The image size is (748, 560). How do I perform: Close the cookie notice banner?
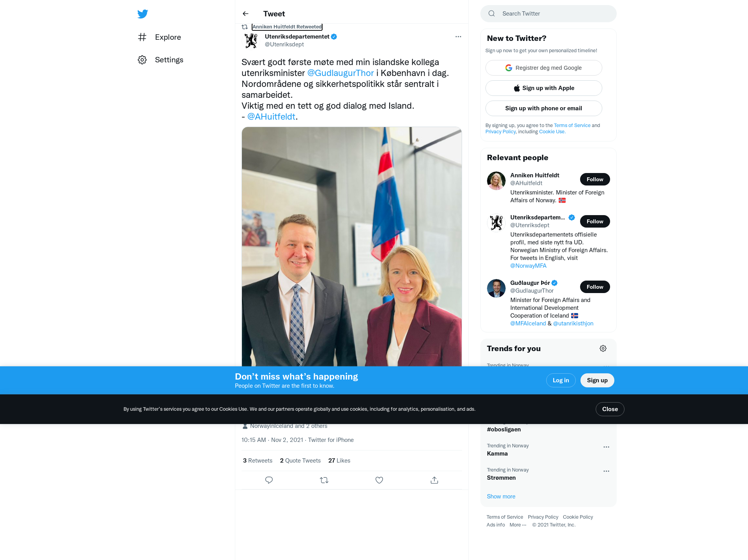[x=610, y=409]
